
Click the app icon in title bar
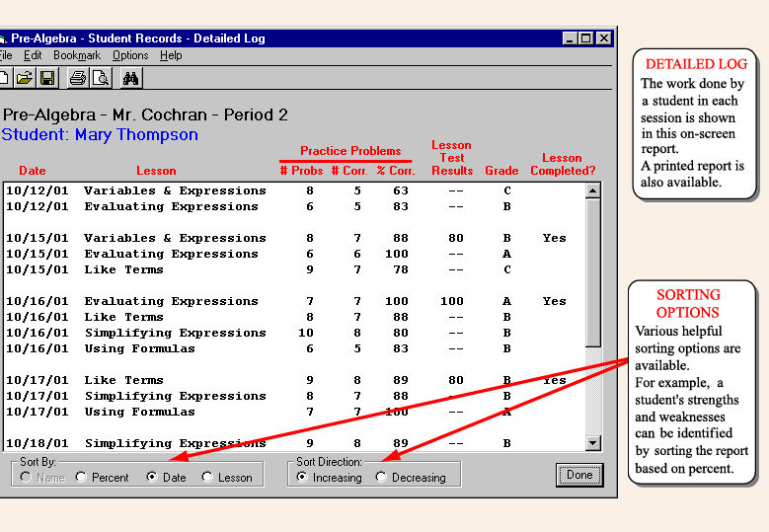point(3,38)
